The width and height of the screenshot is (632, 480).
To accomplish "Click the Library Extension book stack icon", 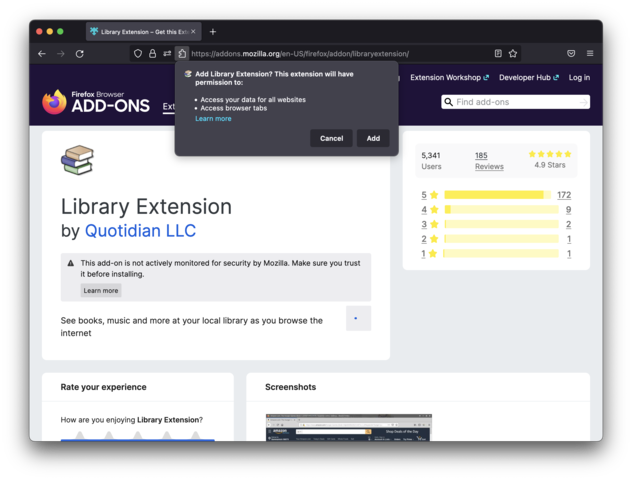I will (x=77, y=160).
